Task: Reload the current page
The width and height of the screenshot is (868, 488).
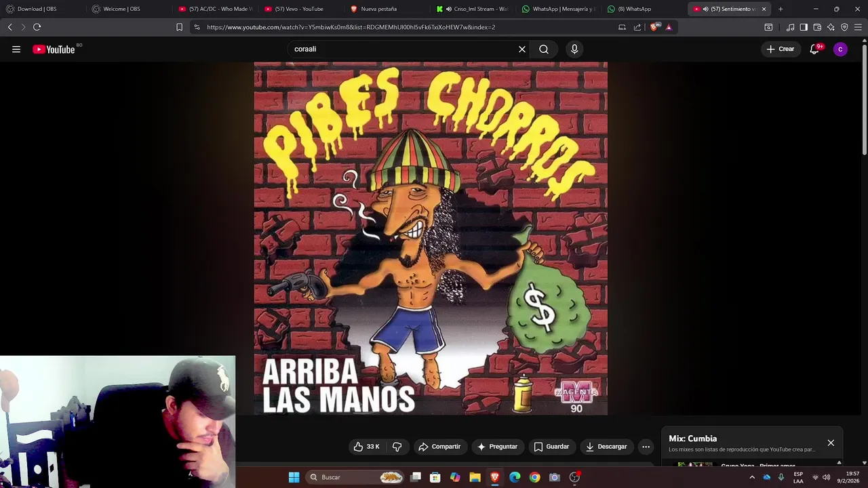Action: pyautogui.click(x=37, y=27)
